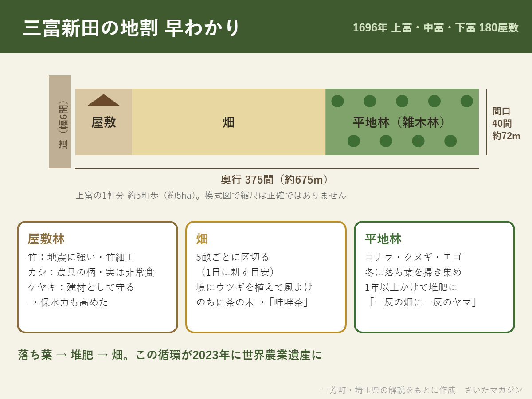
Task: Click the さいたマガジン credit
Action: coord(494,390)
